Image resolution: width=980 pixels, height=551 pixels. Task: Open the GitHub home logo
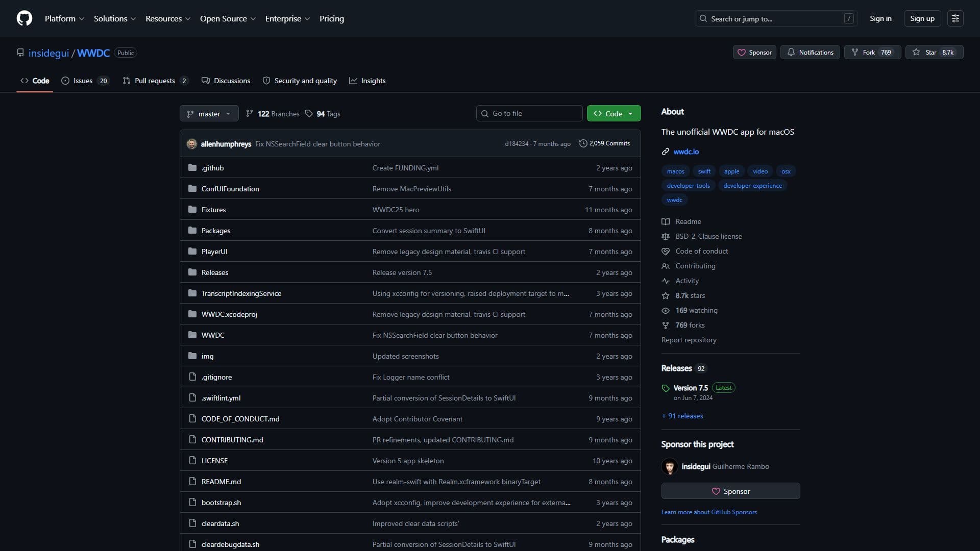24,18
